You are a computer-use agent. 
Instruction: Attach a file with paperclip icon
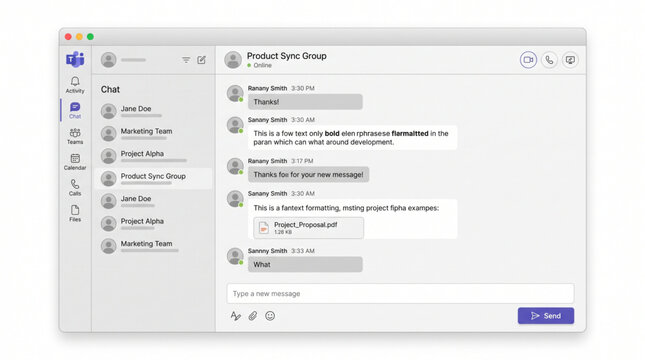click(x=253, y=316)
